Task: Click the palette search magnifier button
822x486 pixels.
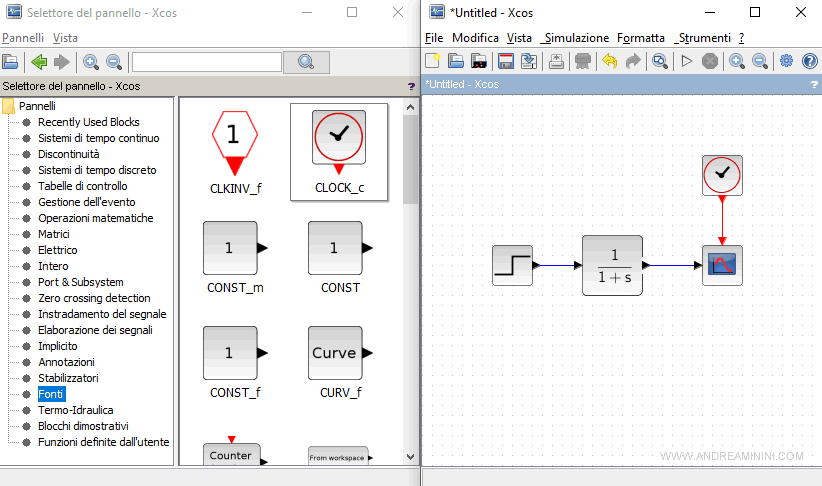Action: pos(306,62)
